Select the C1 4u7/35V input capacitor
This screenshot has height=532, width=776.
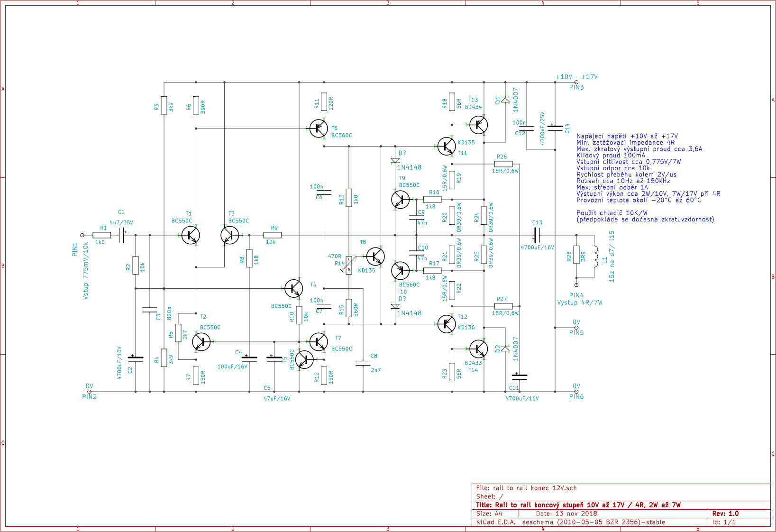click(122, 235)
